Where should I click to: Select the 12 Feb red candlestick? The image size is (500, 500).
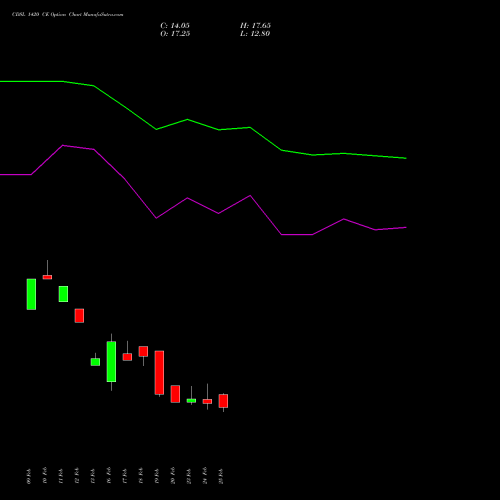(x=79, y=316)
